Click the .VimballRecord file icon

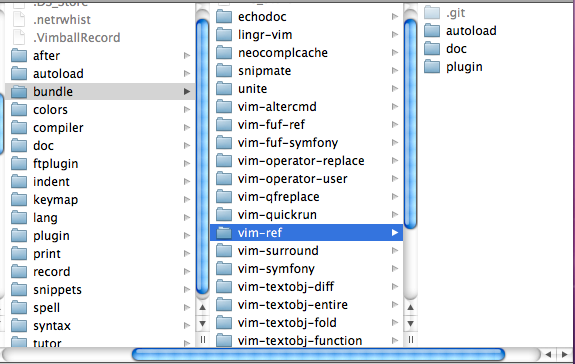coord(19,37)
